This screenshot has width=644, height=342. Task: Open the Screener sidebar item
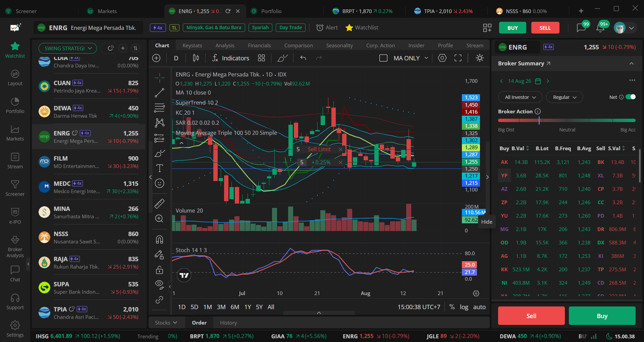coord(15,188)
